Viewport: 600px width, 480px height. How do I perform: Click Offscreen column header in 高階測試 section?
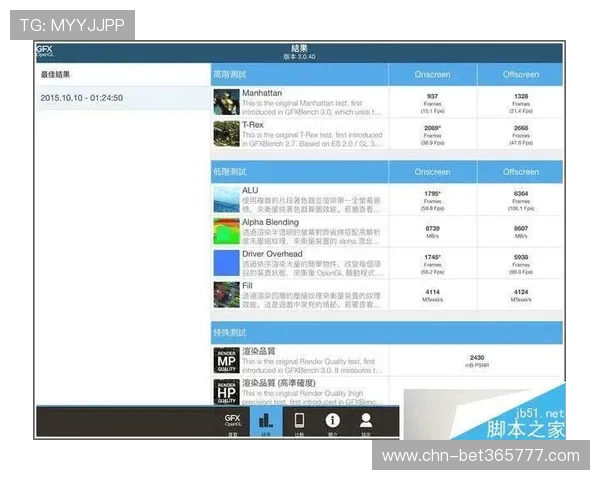click(521, 75)
